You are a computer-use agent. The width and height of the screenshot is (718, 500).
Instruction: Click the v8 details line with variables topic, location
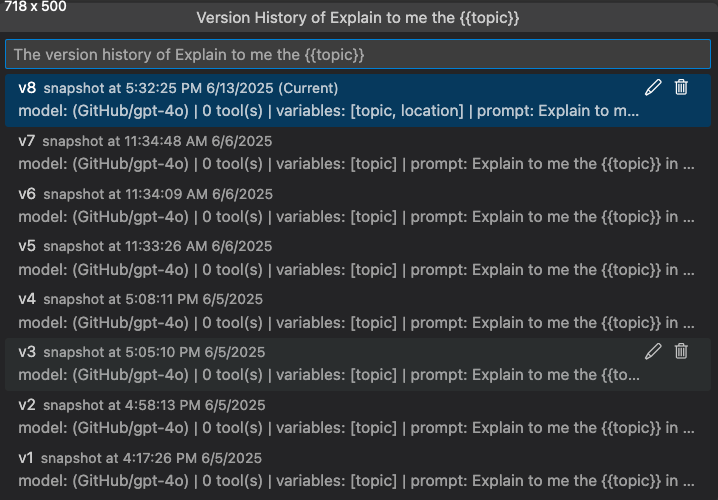point(328,110)
